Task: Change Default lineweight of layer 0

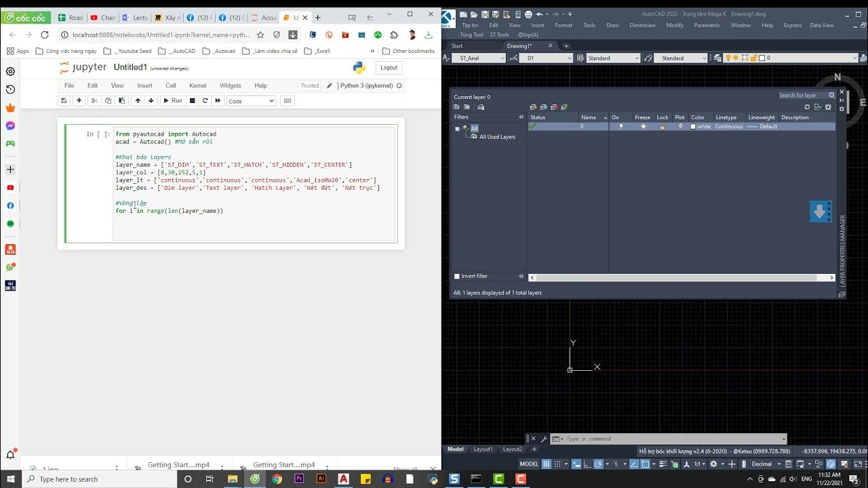Action: point(762,127)
